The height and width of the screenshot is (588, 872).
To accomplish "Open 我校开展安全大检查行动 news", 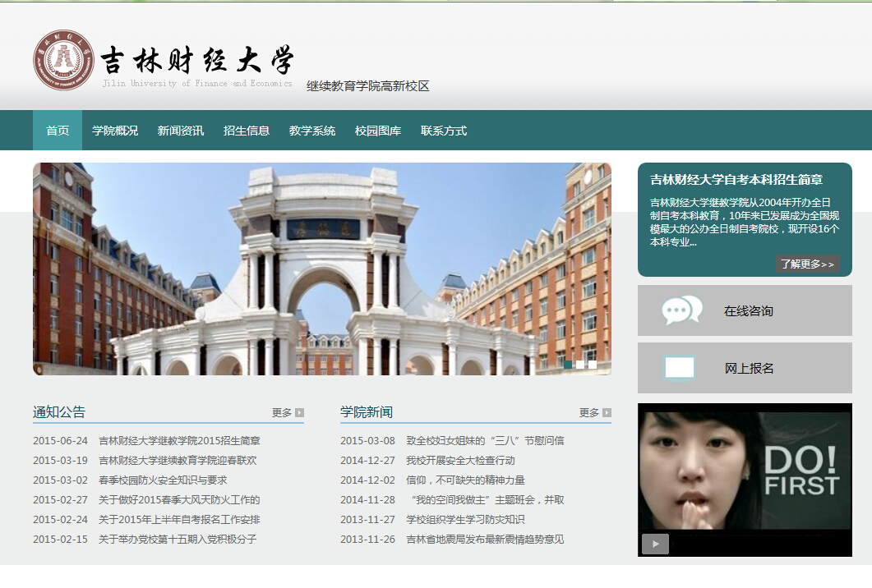I will 460,460.
